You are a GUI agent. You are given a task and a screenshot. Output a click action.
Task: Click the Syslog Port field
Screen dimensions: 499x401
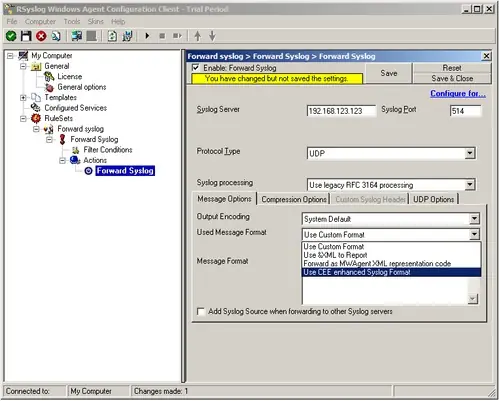pyautogui.click(x=465, y=111)
